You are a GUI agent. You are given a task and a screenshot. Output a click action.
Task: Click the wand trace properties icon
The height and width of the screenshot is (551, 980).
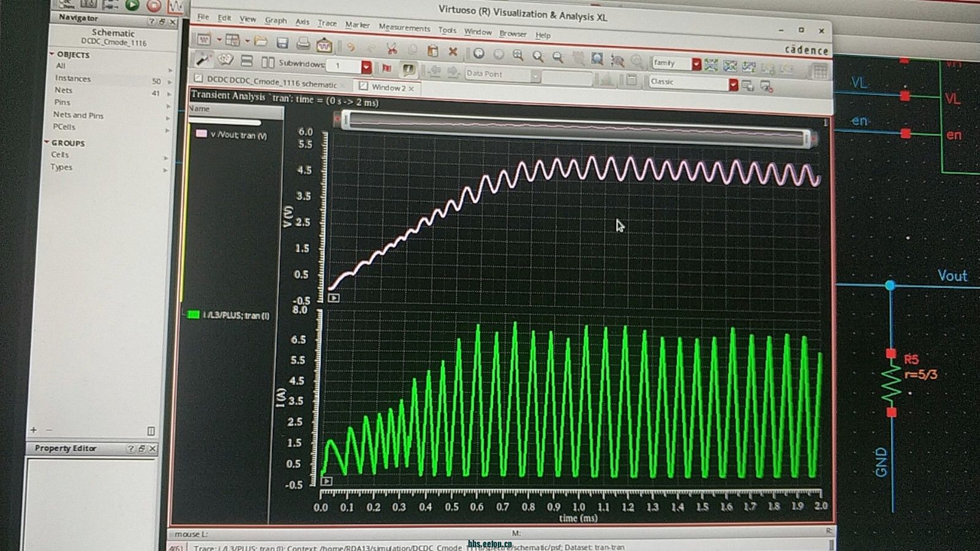(x=202, y=59)
